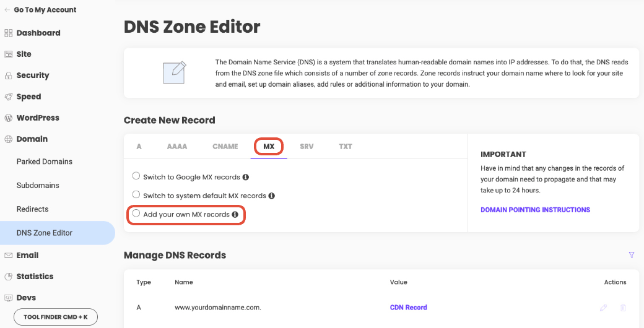
Task: Switch to the AAAA record tab
Action: tap(177, 147)
